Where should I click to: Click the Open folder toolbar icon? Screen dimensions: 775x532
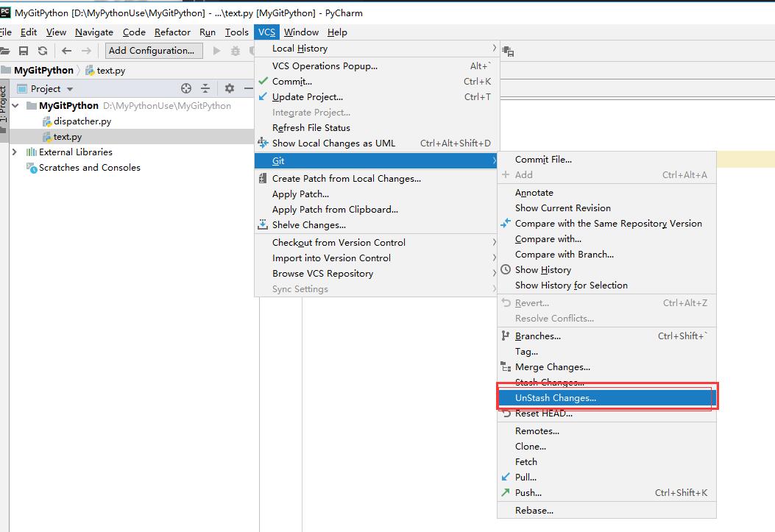[x=4, y=51]
